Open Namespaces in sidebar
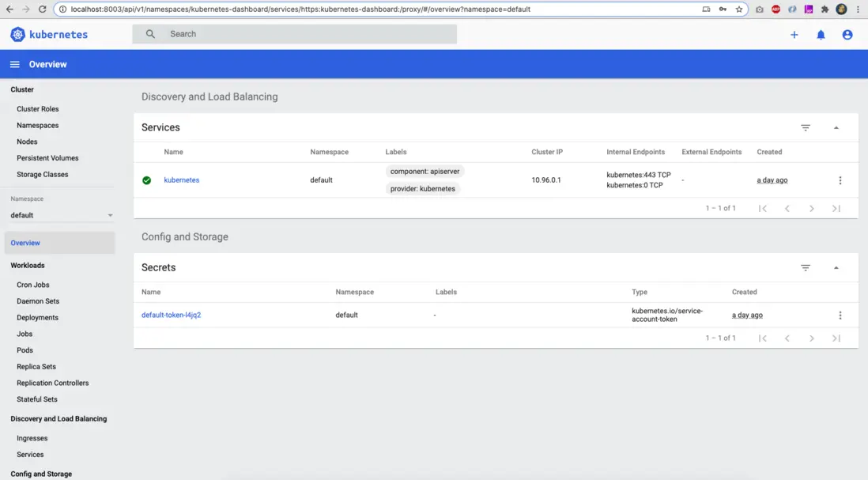 pos(38,126)
